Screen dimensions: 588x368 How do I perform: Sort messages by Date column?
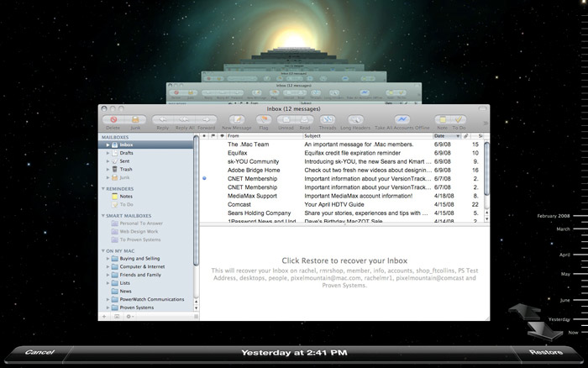point(447,136)
